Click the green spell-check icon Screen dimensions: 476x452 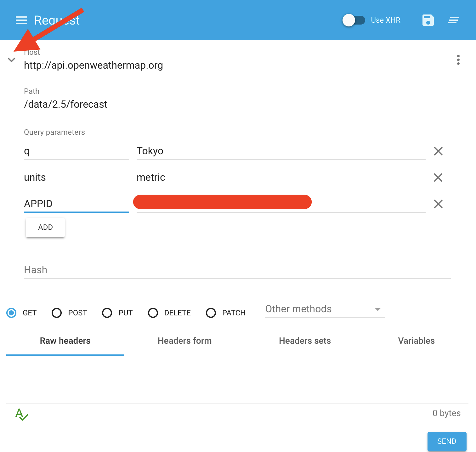(22, 414)
